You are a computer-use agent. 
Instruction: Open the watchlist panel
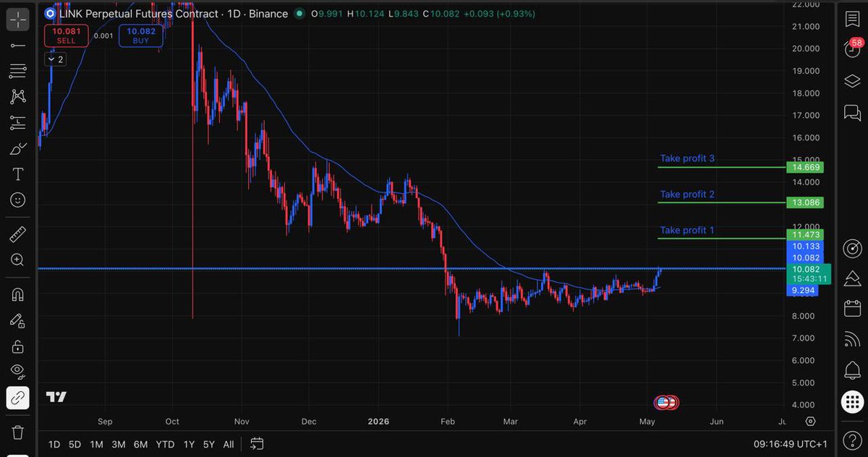(852, 19)
